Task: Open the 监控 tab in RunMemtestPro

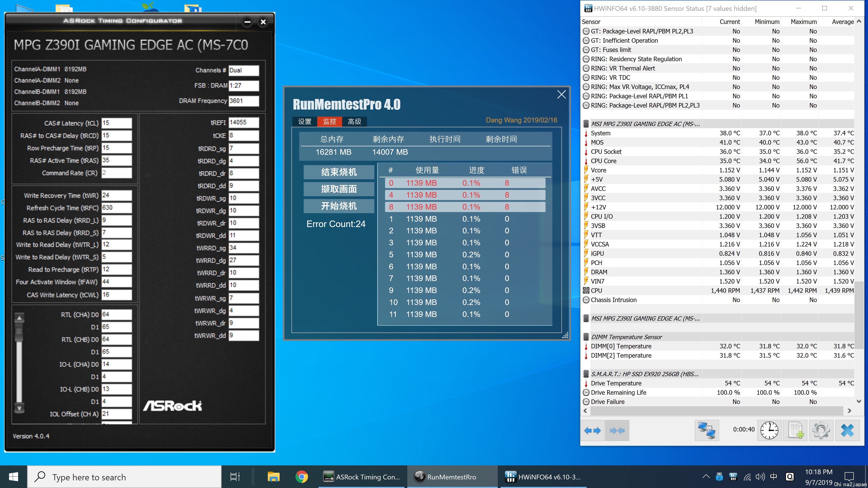Action: pyautogui.click(x=329, y=121)
